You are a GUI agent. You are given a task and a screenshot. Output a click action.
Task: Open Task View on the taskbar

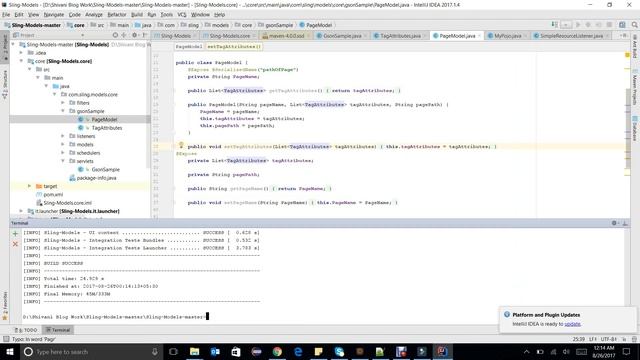point(173,351)
